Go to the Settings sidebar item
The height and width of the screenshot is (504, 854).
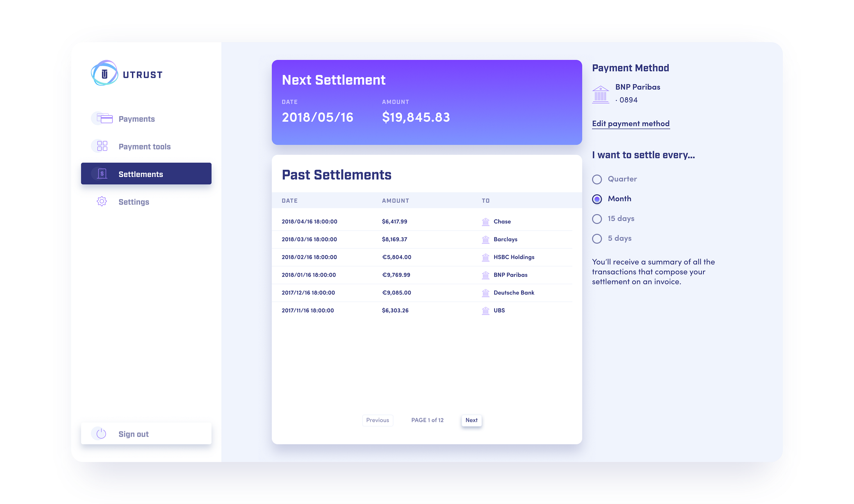click(134, 202)
